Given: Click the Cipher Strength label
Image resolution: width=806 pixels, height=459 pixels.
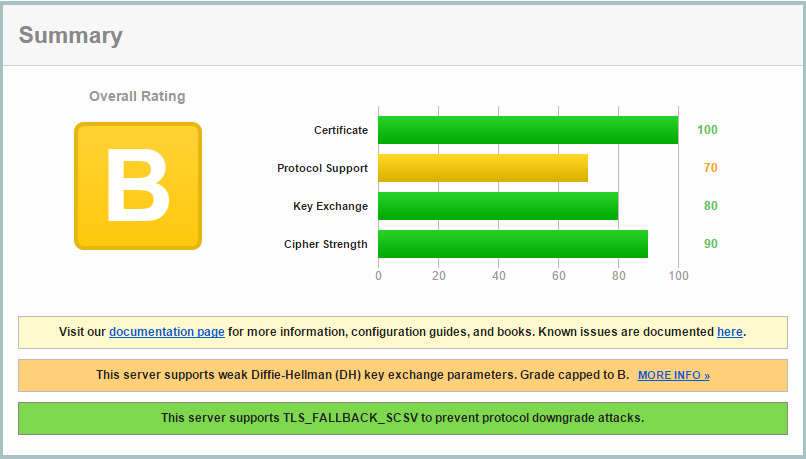Looking at the screenshot, I should click(x=325, y=244).
